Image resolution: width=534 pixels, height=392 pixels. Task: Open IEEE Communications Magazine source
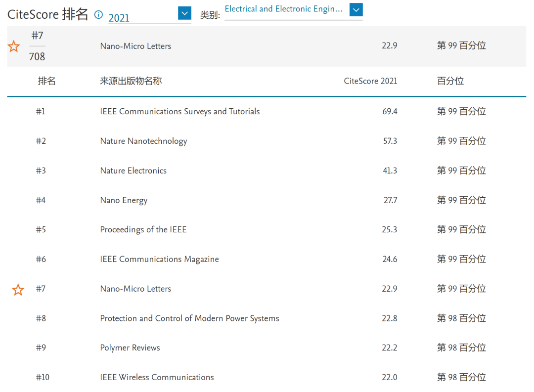(x=159, y=259)
